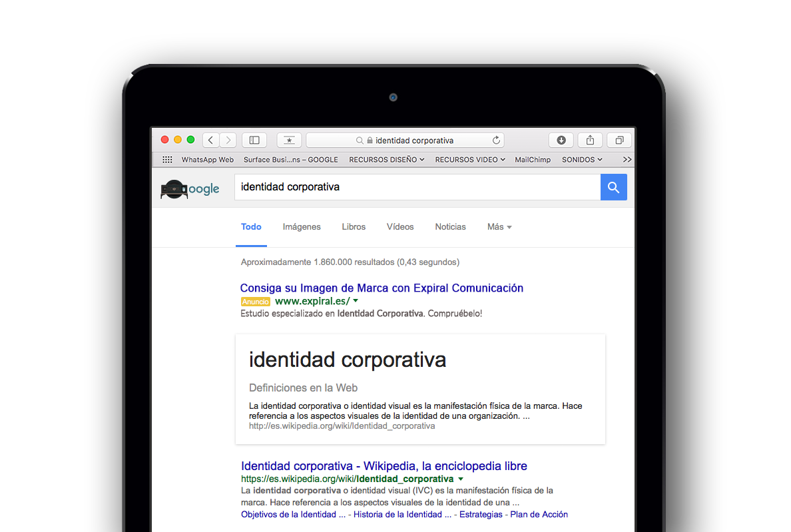Switch to the Imágenes tab
Viewport: 791px width, 532px height.
click(302, 227)
